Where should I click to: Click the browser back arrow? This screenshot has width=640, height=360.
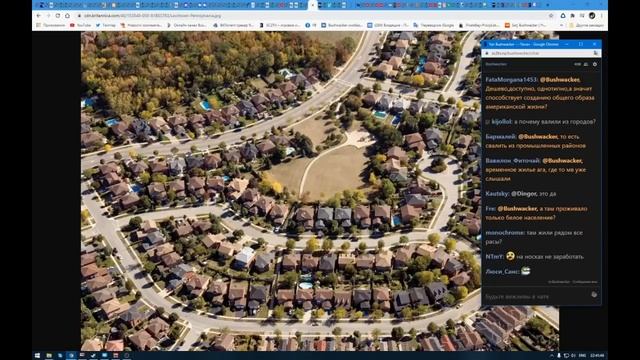point(39,16)
